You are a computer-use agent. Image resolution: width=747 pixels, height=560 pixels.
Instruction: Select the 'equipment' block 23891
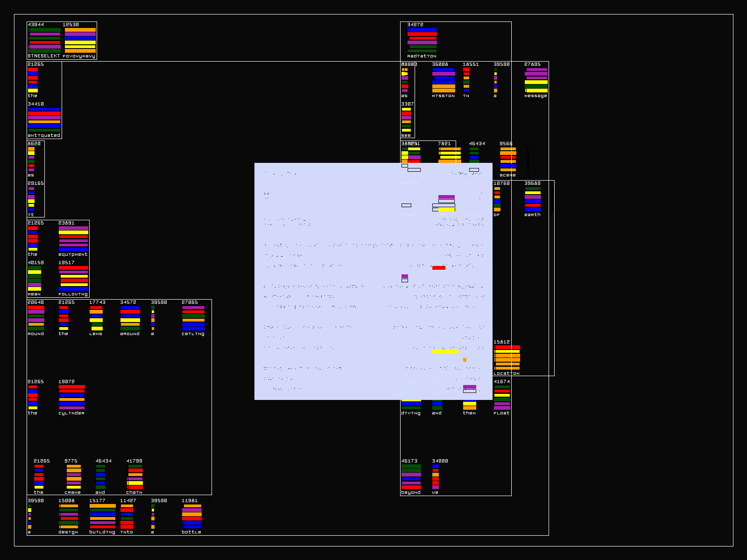[x=73, y=238]
